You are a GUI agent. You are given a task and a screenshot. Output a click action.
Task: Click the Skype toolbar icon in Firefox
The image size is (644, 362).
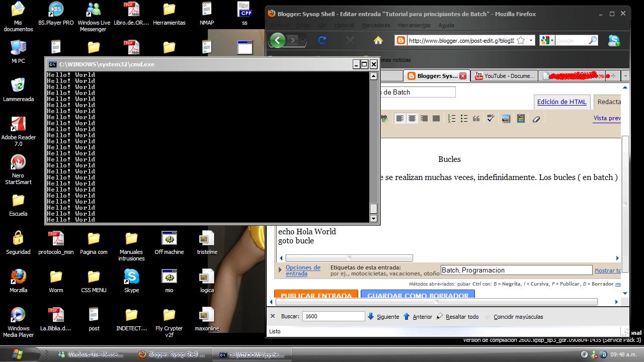tap(614, 41)
